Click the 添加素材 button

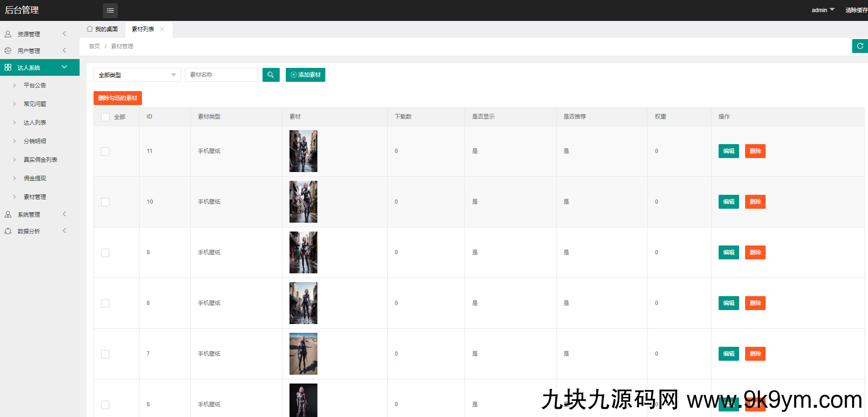pyautogui.click(x=305, y=75)
